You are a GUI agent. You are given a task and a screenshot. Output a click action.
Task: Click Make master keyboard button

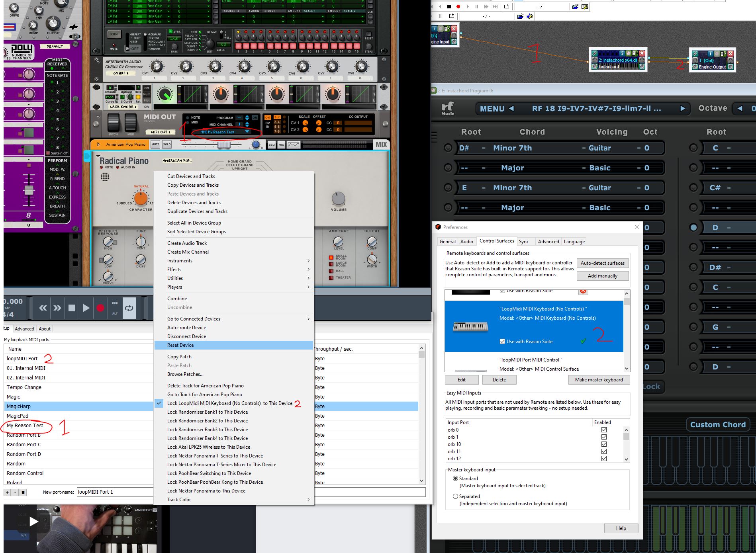tap(599, 379)
